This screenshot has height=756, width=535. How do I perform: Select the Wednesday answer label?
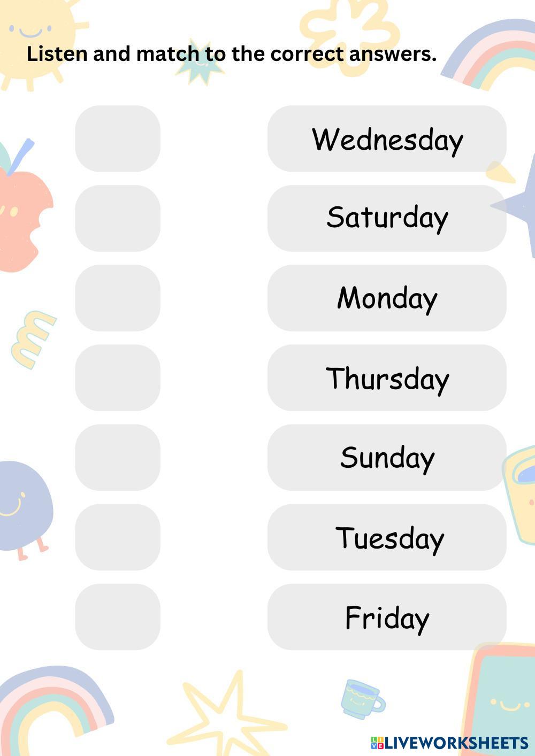click(387, 139)
